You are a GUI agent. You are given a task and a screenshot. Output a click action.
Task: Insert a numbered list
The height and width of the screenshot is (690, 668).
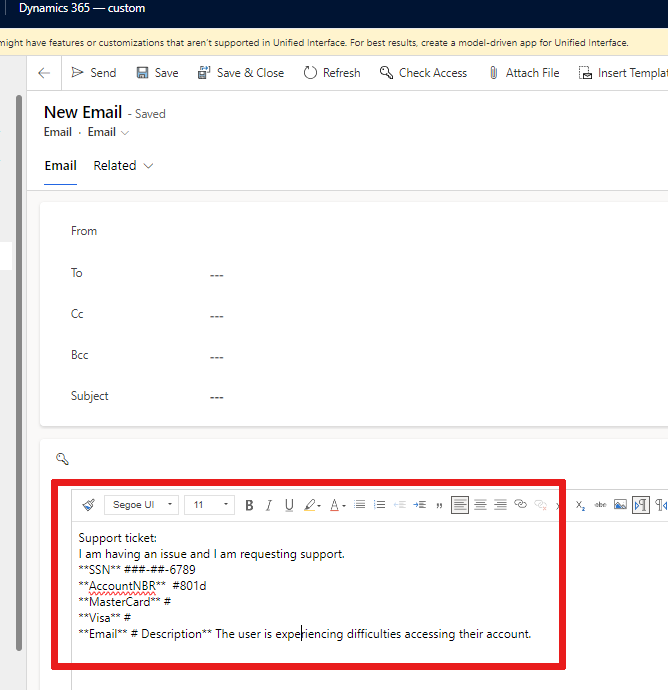coord(379,505)
